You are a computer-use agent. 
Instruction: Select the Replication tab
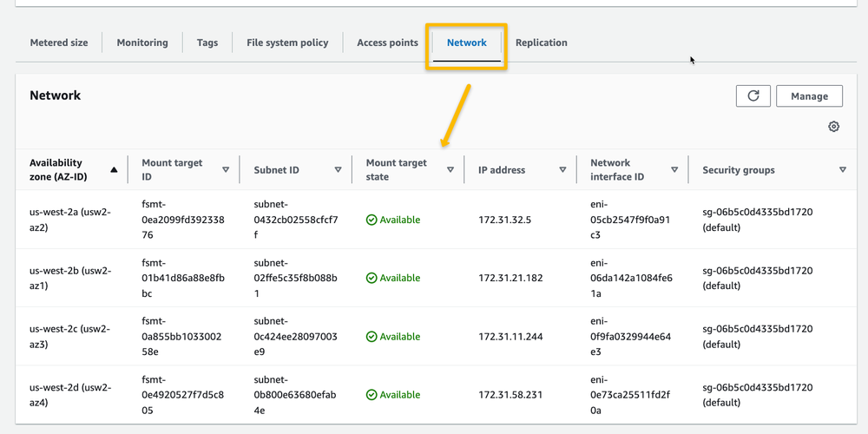(x=542, y=43)
